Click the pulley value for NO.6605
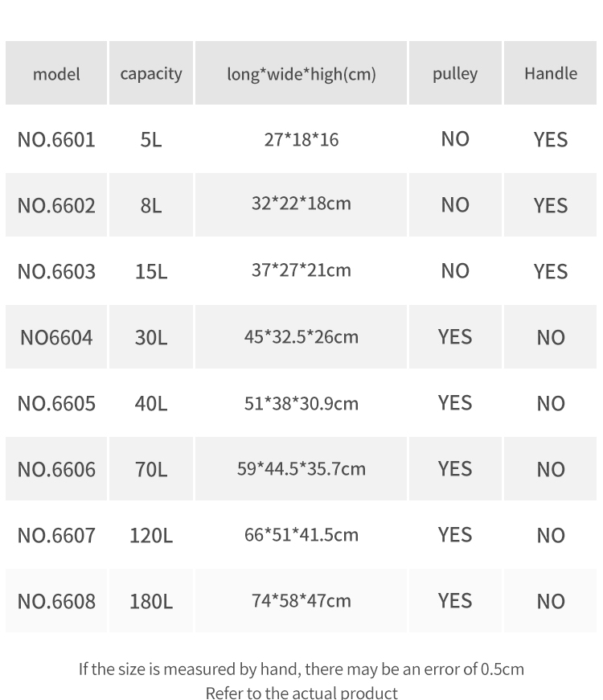This screenshot has width=603, height=700. coord(455,402)
